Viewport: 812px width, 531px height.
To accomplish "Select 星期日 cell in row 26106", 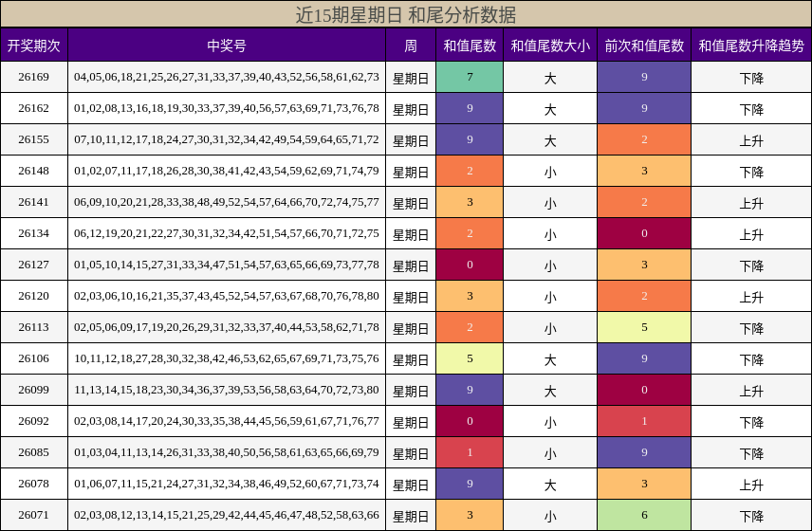I will click(x=411, y=359).
